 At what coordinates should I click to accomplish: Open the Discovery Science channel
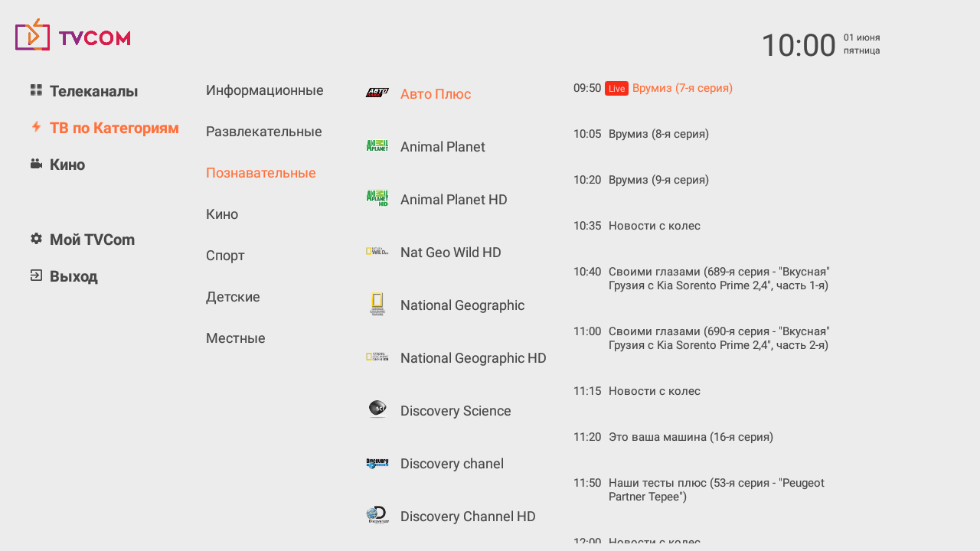click(x=456, y=411)
